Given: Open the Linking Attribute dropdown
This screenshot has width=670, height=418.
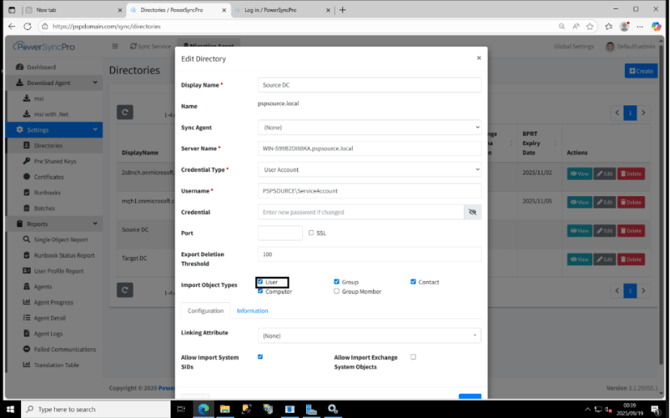Looking at the screenshot, I should (x=370, y=336).
